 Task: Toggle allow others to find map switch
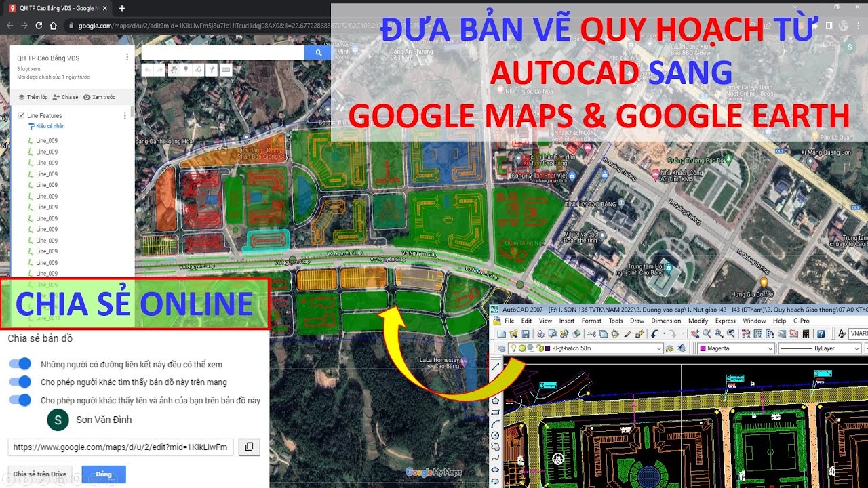pyautogui.click(x=20, y=382)
